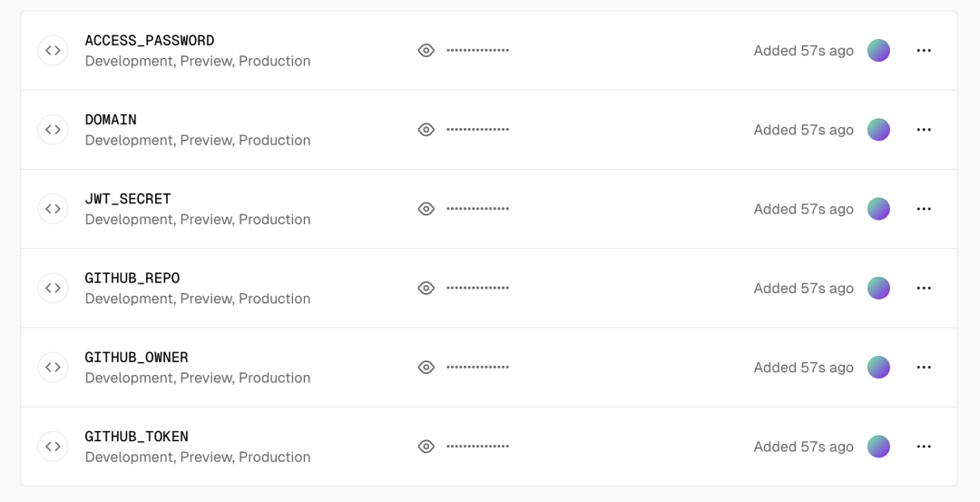
Task: Click the code icon beside GITHUB_REPO
Action: (54, 288)
